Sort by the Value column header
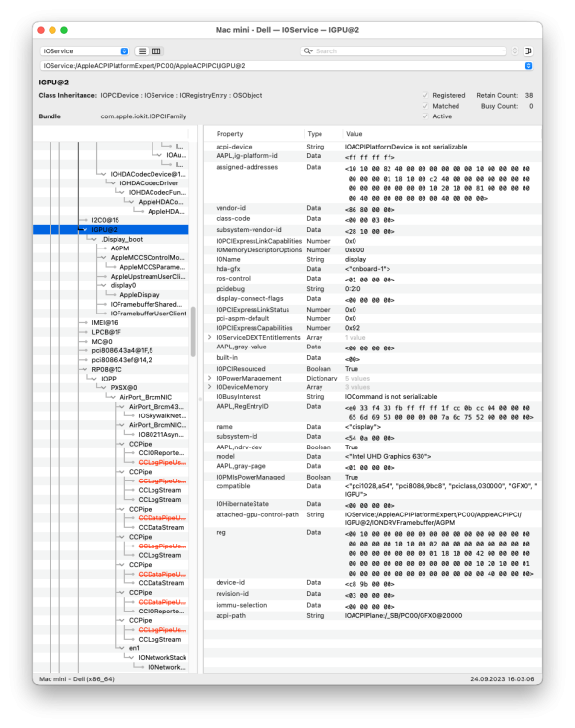575x728 pixels. pyautogui.click(x=355, y=134)
